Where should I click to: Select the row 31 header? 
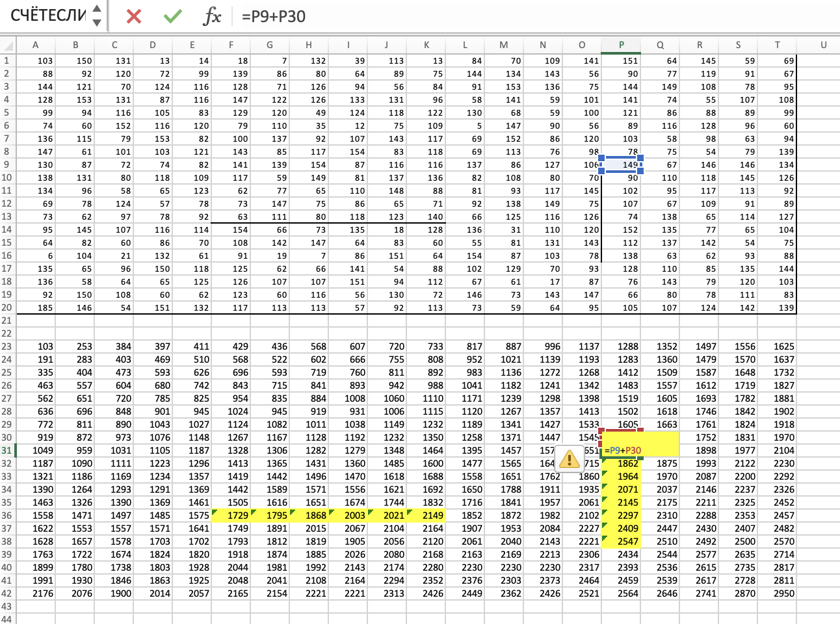pos(7,450)
